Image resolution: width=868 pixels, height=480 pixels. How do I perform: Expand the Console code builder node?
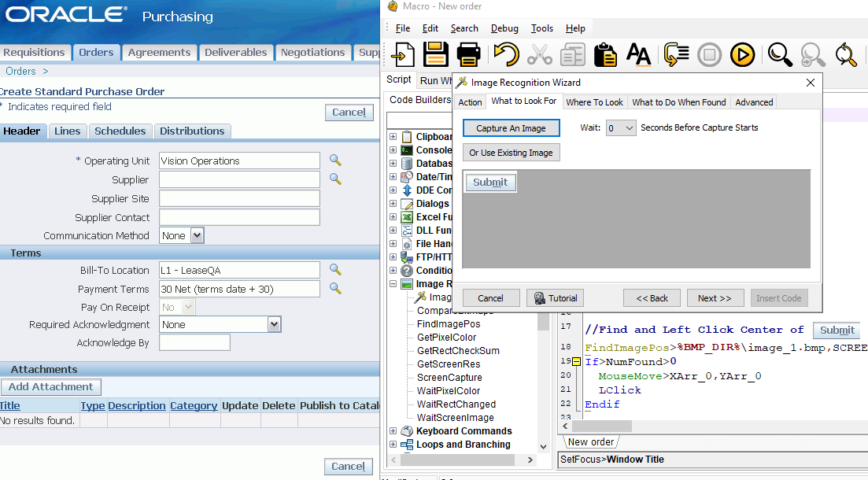[x=393, y=150]
